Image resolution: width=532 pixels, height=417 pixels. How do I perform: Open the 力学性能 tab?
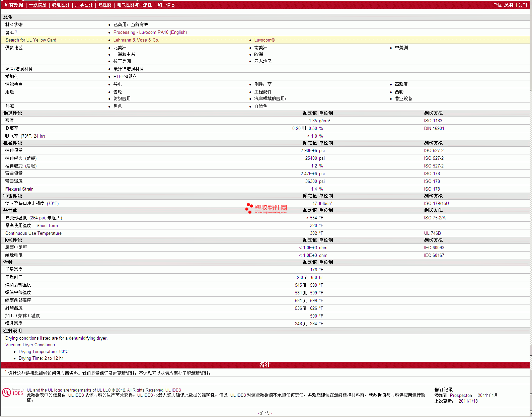pos(84,5)
